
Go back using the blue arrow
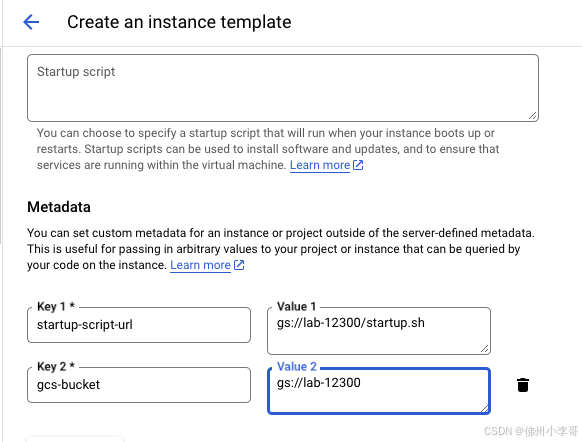click(31, 22)
